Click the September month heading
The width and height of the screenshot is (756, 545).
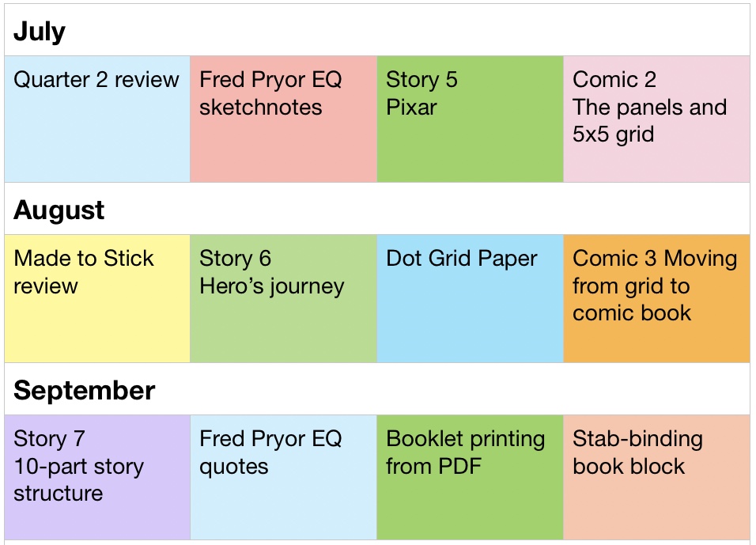85,391
